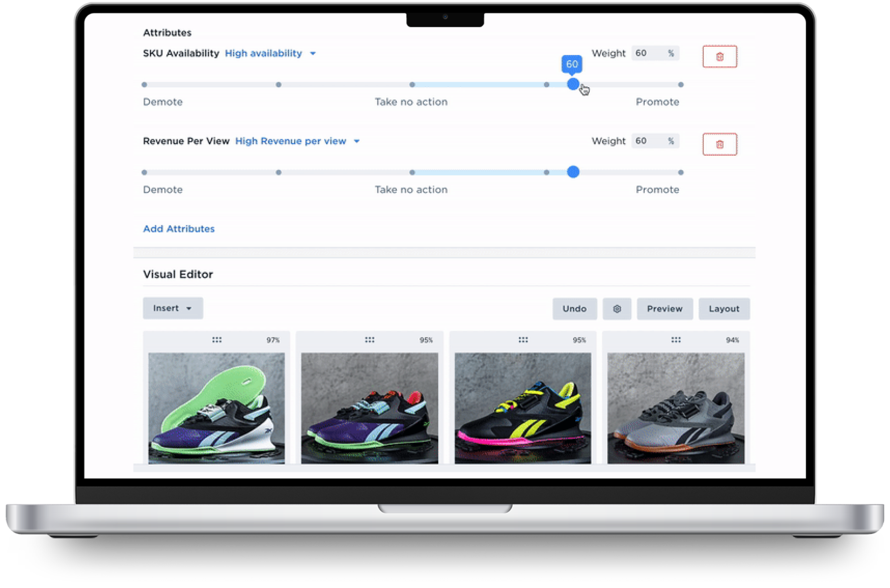Click drag handle on first 95% product card
Screen dimensions: 890x588
pyautogui.click(x=370, y=340)
